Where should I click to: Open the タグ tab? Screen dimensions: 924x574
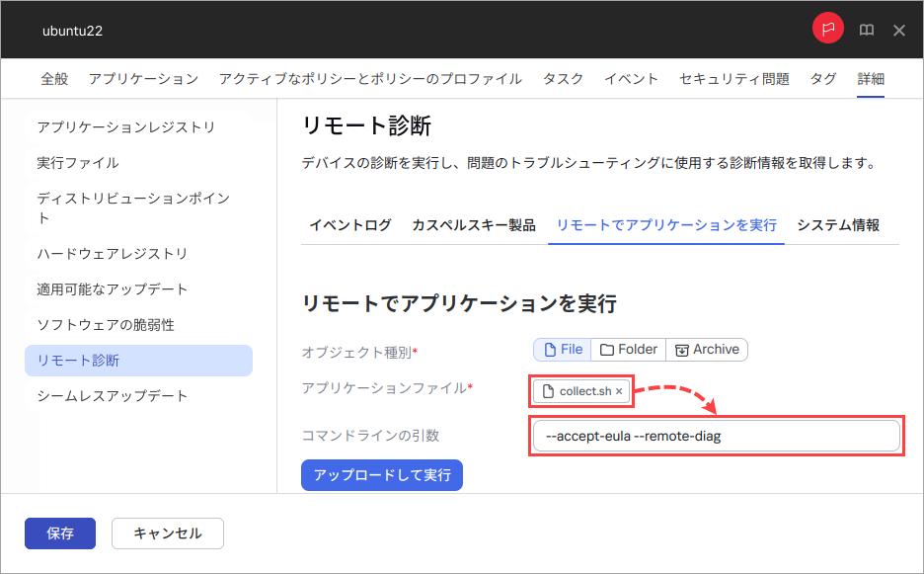pyautogui.click(x=823, y=78)
